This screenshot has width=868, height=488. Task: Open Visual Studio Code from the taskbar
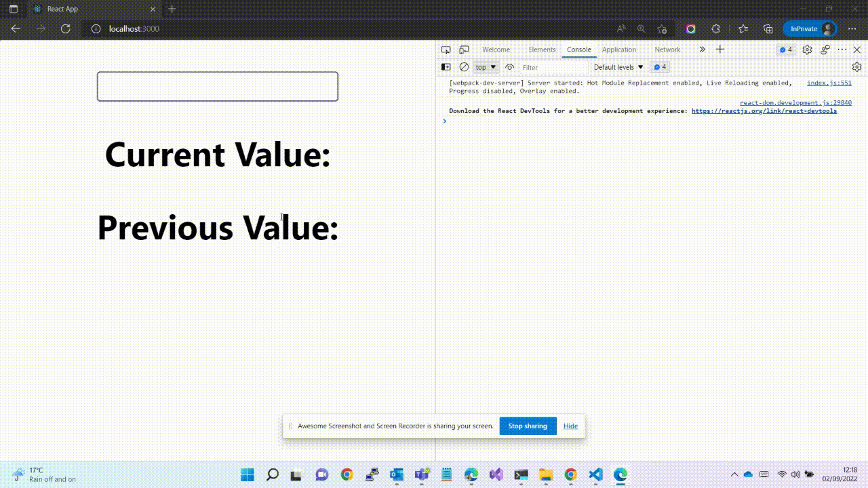595,474
